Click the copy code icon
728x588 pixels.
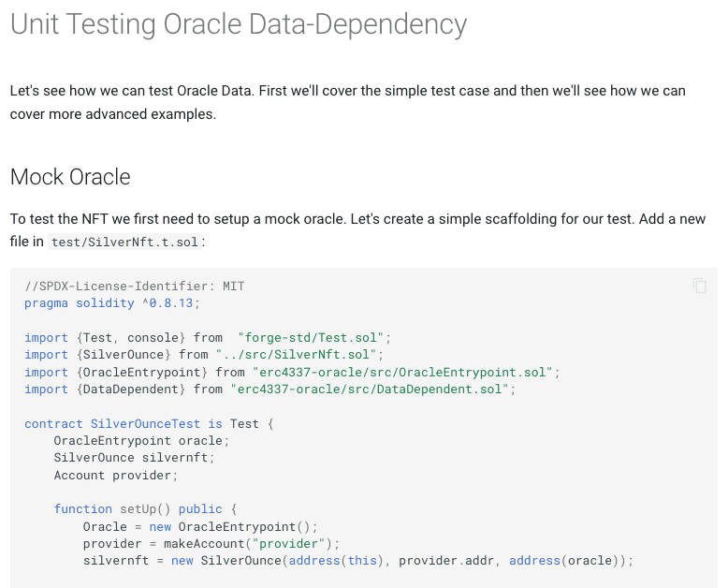pos(699,286)
